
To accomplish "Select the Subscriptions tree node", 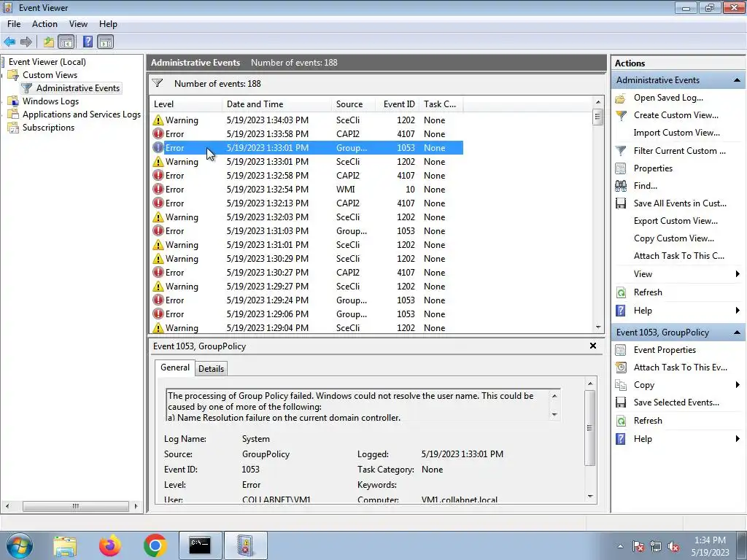I will [x=48, y=128].
